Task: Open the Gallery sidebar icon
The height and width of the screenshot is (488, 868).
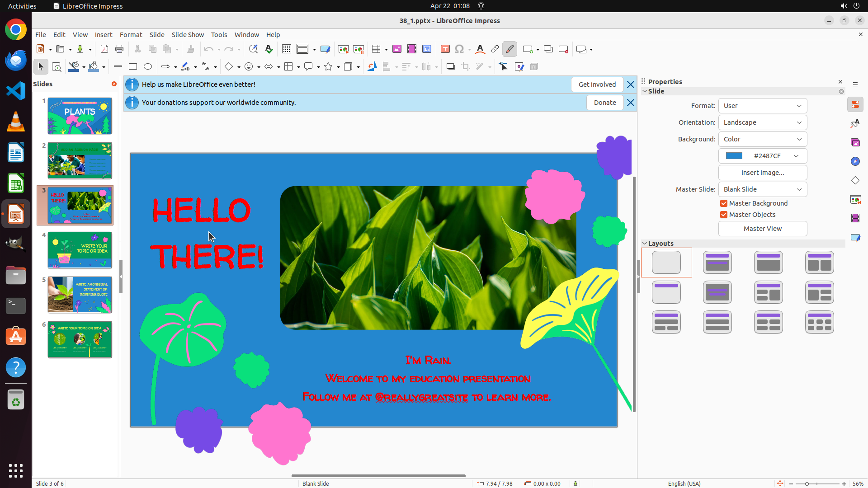Action: pyautogui.click(x=855, y=142)
